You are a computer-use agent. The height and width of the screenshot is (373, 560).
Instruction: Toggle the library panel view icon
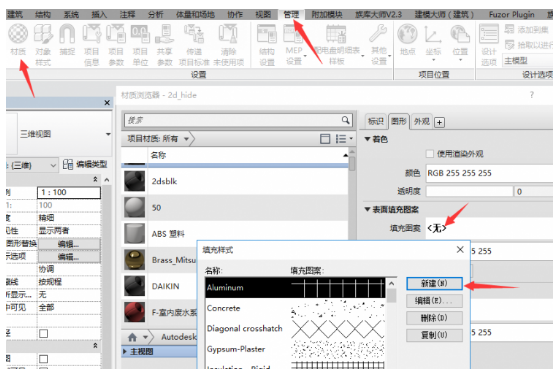coord(325,139)
